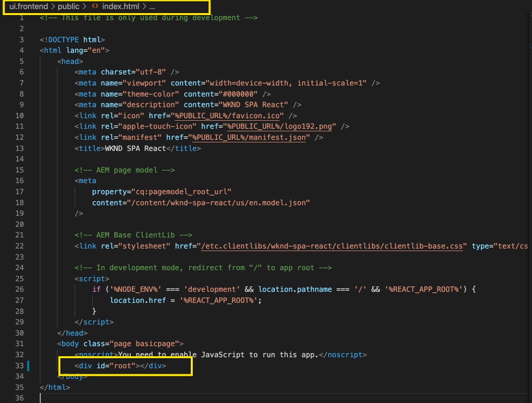Click the closing html tag
This screenshot has width=532, height=403.
(55, 387)
